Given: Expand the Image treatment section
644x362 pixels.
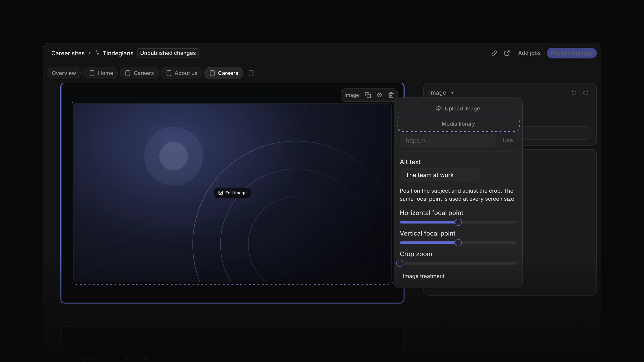Looking at the screenshot, I should (x=423, y=276).
